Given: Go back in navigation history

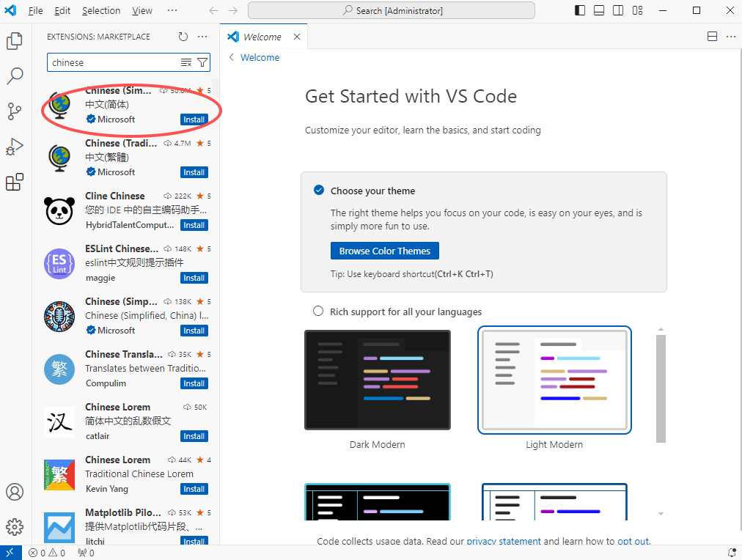Looking at the screenshot, I should (214, 10).
